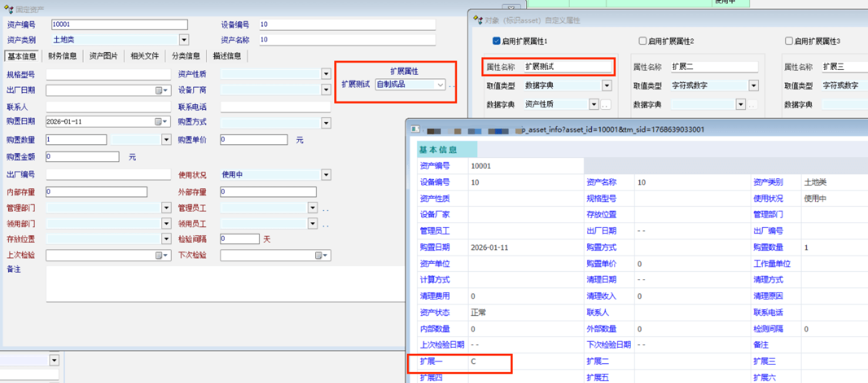This screenshot has height=383, width=868.
Task: Expand the 资产类别 dropdown
Action: (x=184, y=40)
